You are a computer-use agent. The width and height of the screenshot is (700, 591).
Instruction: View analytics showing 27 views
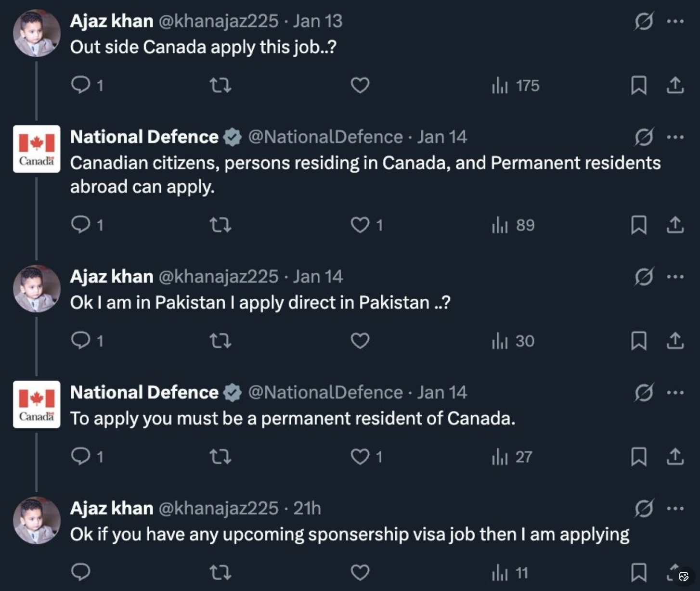[512, 457]
